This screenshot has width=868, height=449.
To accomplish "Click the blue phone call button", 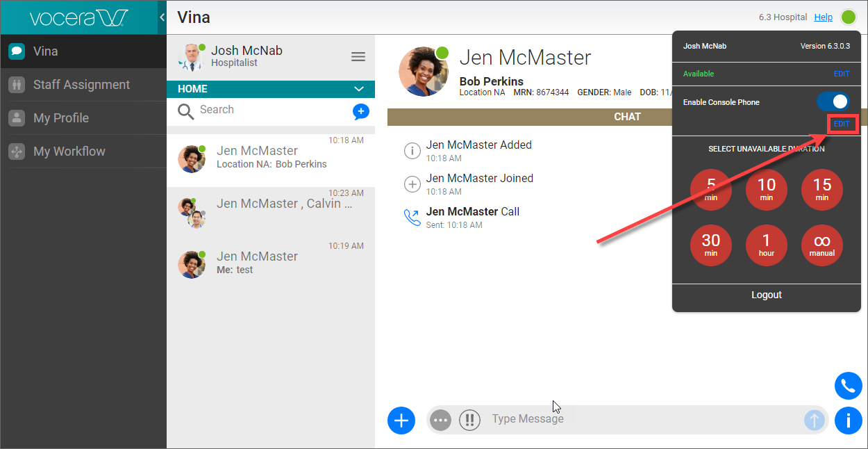I will [x=848, y=386].
